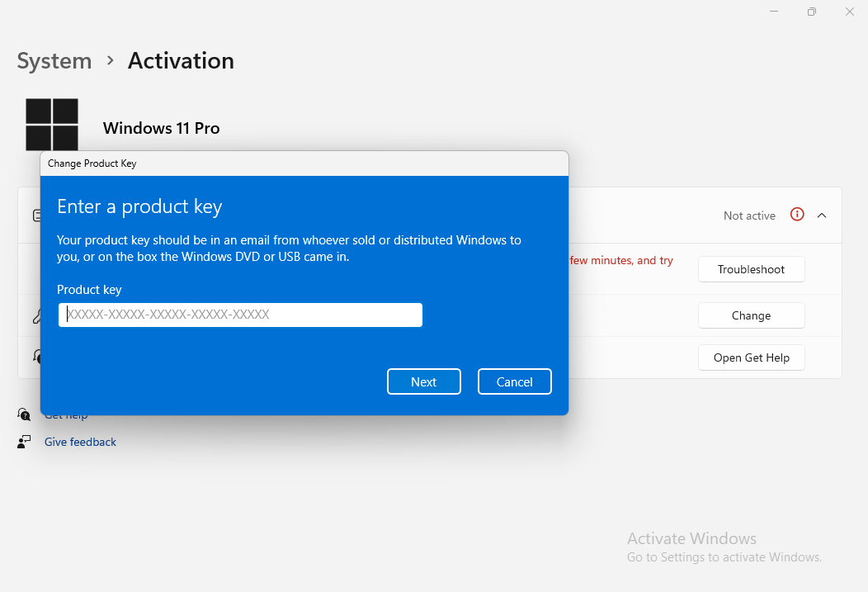868x592 pixels.
Task: Click the Open Get Help button
Action: click(751, 358)
